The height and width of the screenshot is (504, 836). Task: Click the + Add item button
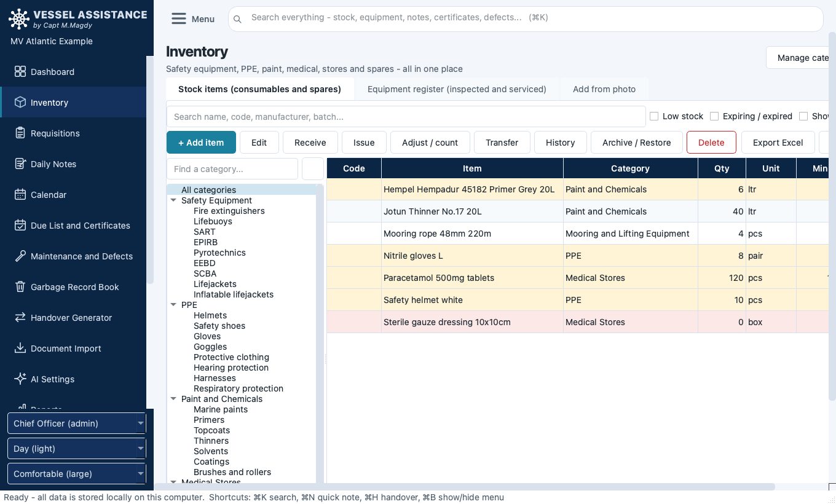coord(201,143)
